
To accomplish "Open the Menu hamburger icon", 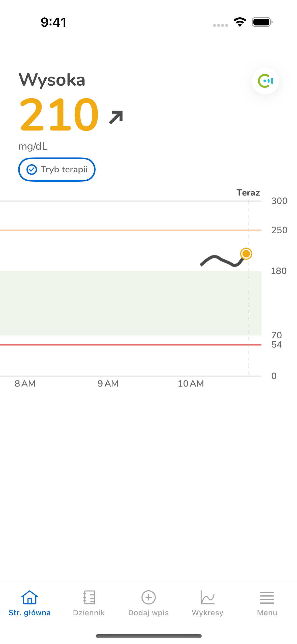I will 267,598.
